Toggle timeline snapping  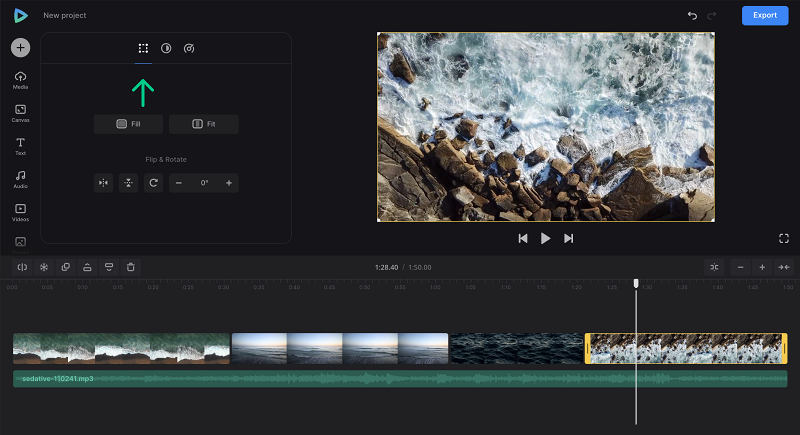coord(714,267)
